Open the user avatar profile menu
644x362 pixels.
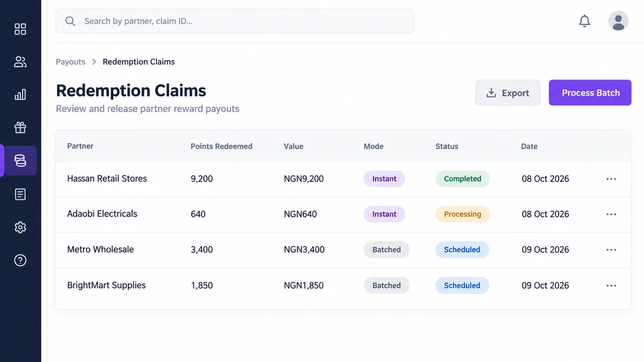pyautogui.click(x=618, y=21)
